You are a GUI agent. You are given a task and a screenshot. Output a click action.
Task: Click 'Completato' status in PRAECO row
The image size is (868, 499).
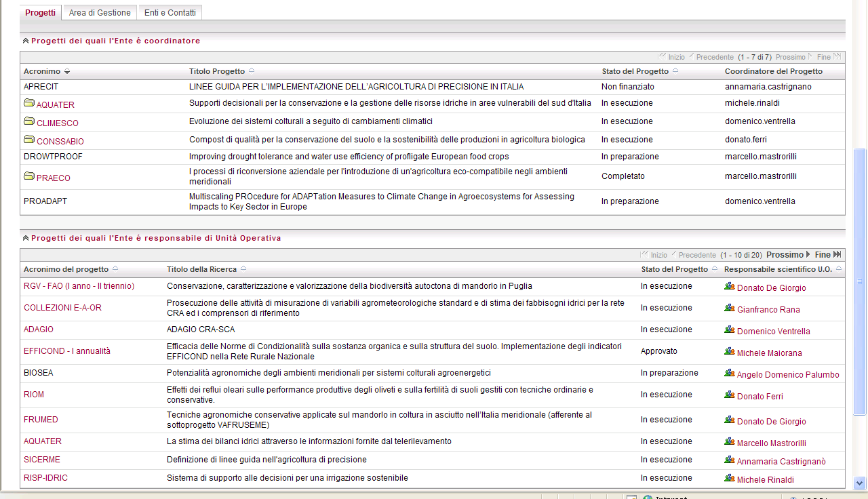pos(623,176)
